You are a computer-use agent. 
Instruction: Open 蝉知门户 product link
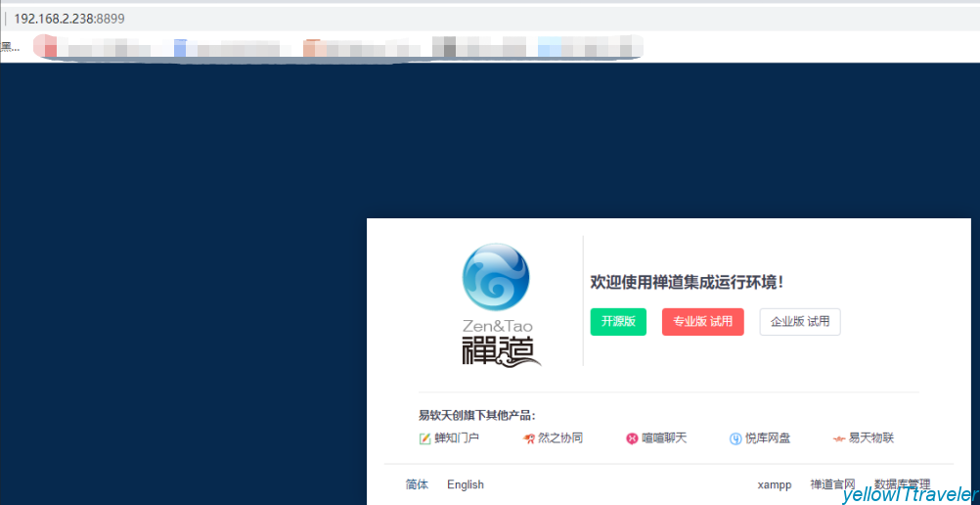click(457, 438)
